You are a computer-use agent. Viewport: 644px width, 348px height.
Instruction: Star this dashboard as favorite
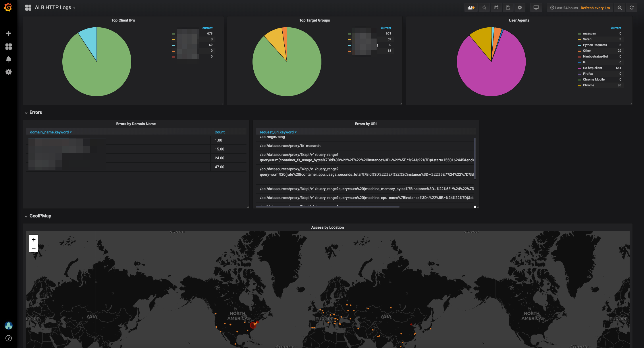tap(484, 8)
